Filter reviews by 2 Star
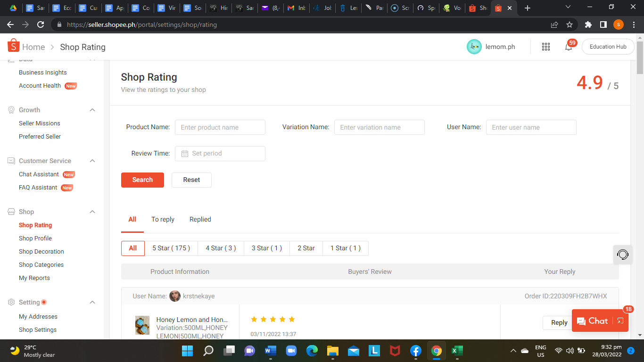Screen dimensions: 644x362 coord(306,248)
